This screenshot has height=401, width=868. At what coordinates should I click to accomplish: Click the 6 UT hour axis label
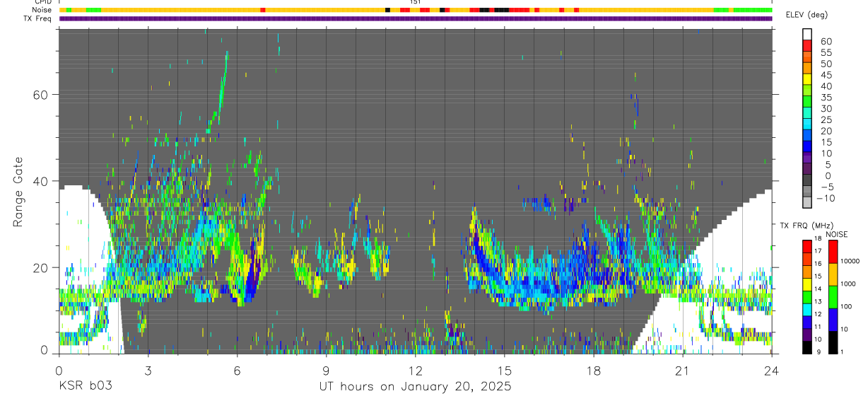pos(237,370)
